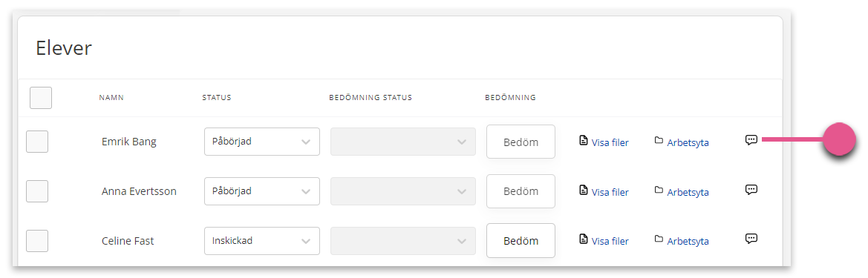Open comment icon for Celine Fast
This screenshot has height=278, width=868.
coord(751,239)
